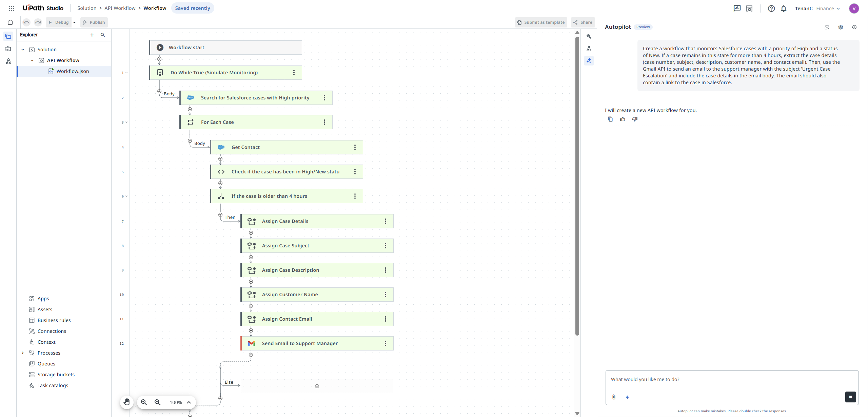Click the Undo arrow icon
This screenshot has height=417, width=868.
(x=26, y=22)
